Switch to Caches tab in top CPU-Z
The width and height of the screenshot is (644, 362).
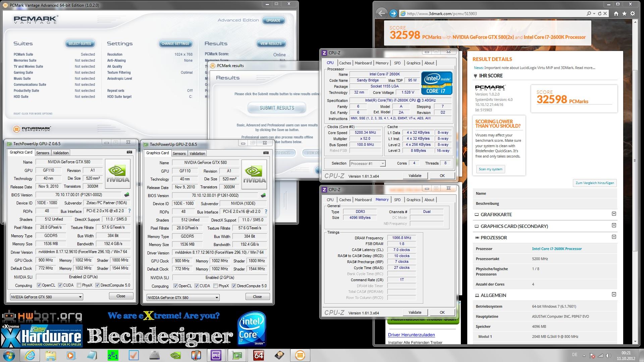pos(345,63)
